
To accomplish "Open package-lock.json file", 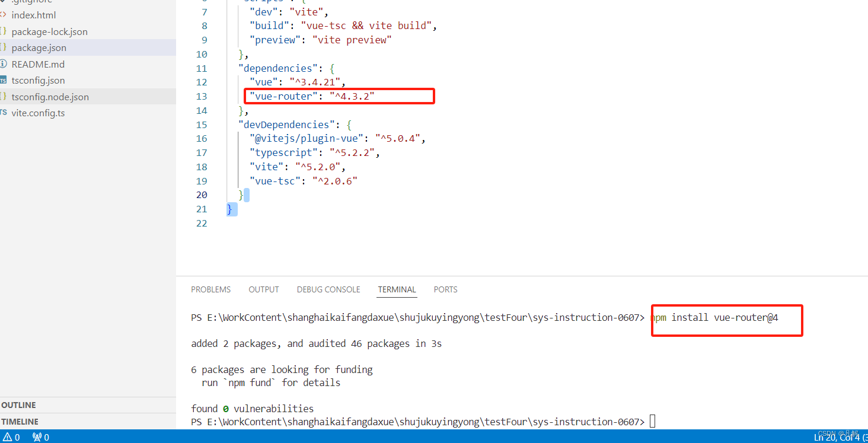I will tap(49, 31).
